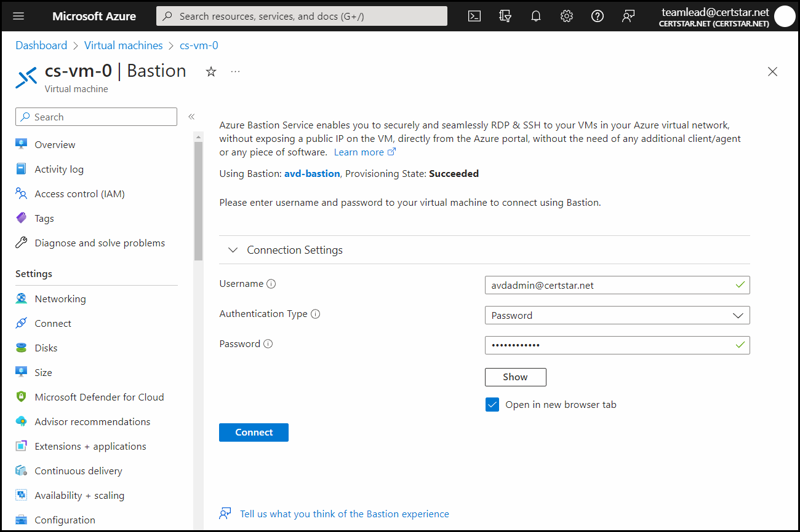800x532 pixels.
Task: Collapse the Connection Settings section
Action: coord(233,250)
